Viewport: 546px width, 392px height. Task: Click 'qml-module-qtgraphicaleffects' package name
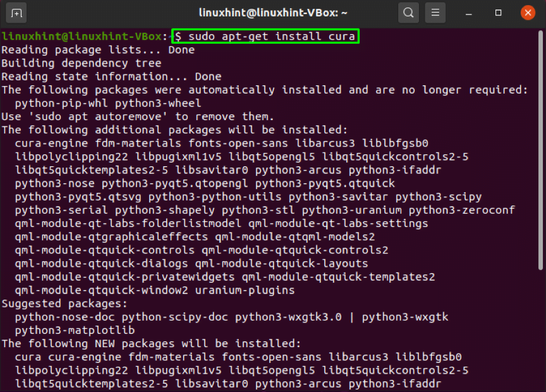[x=111, y=237]
